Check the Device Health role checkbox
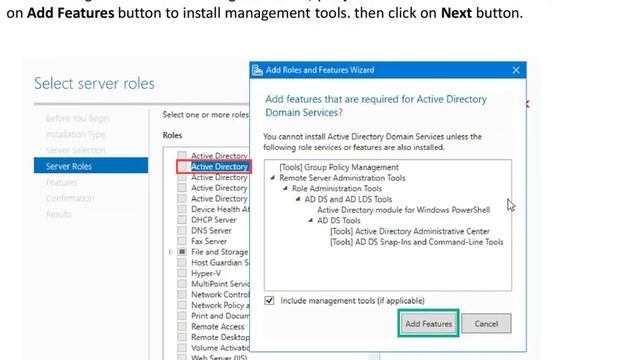 pyautogui.click(x=182, y=209)
